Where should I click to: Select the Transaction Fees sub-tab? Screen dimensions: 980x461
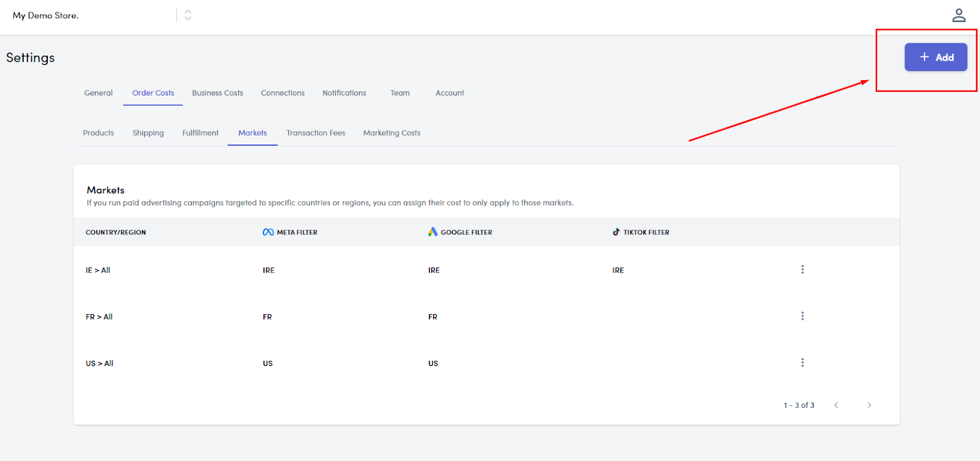pos(315,133)
